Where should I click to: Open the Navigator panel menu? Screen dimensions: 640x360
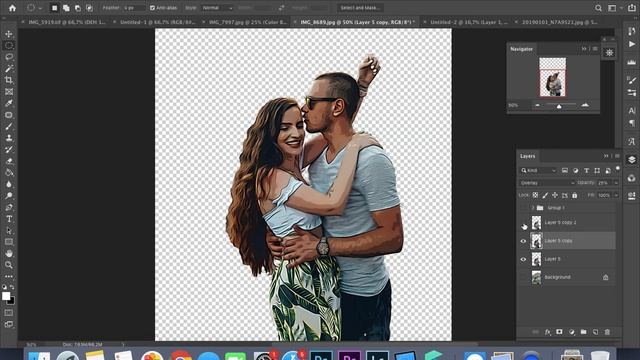(595, 49)
